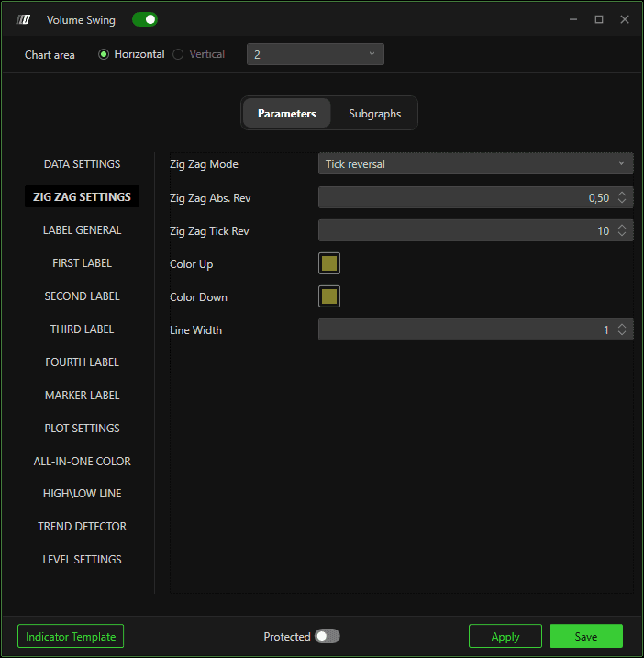Select ZIG ZAG SETTINGS section
The image size is (644, 658).
[83, 196]
